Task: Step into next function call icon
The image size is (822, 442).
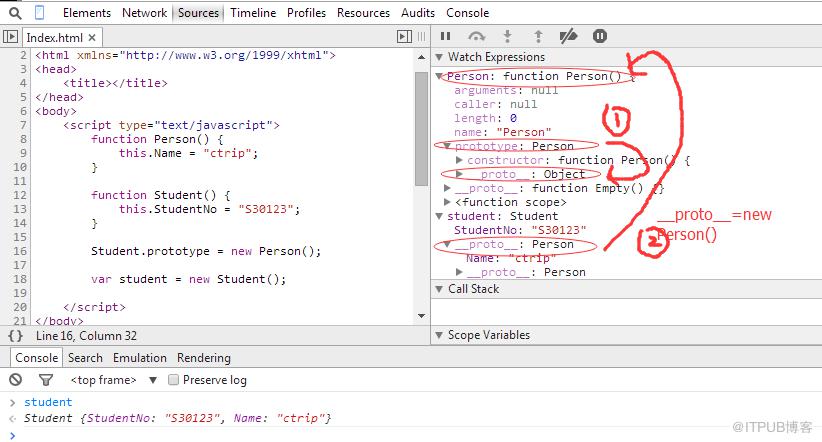Action: [507, 36]
